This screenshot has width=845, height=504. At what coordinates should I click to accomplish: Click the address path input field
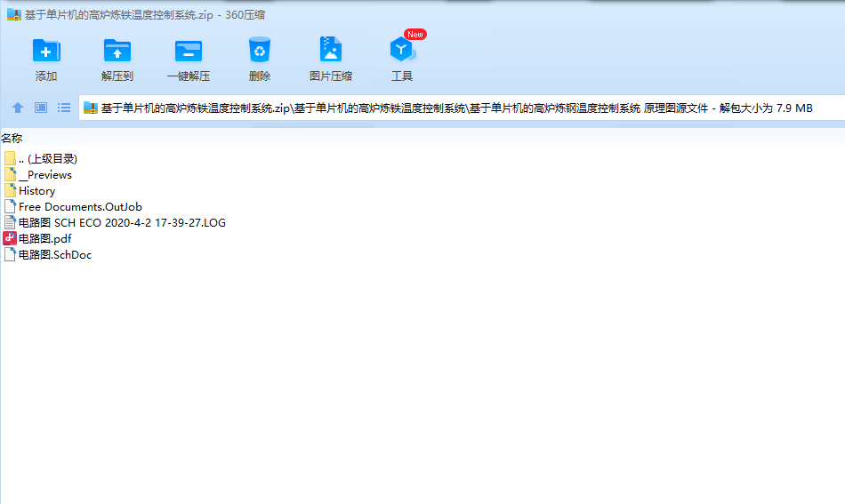coord(462,108)
